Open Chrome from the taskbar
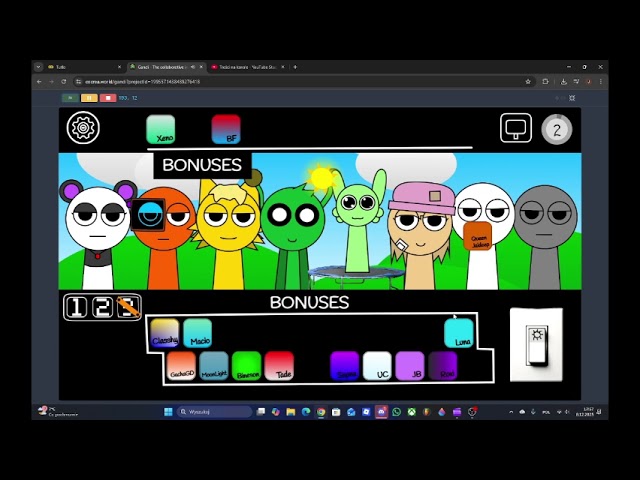The image size is (640, 480). click(x=321, y=412)
